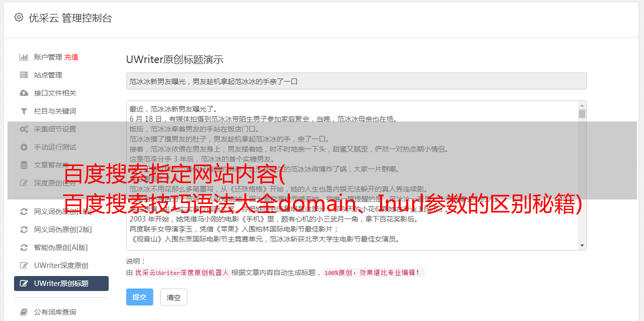Click the blue 提交 button

pyautogui.click(x=139, y=297)
